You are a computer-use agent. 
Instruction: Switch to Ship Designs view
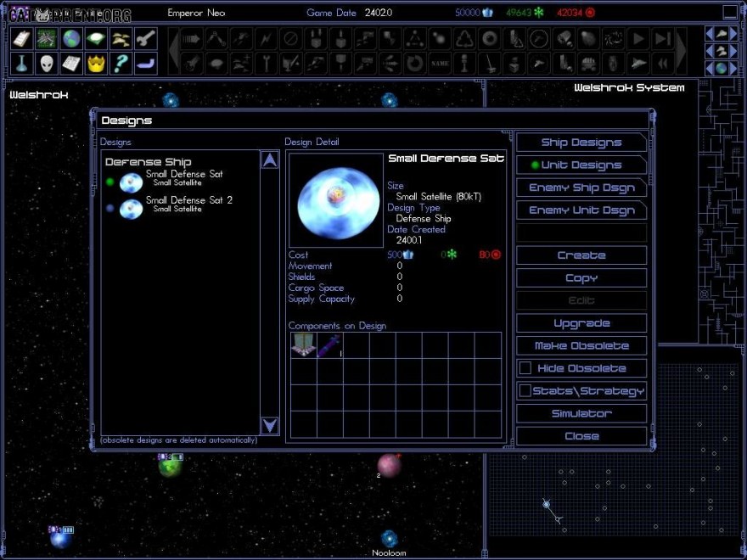[581, 143]
